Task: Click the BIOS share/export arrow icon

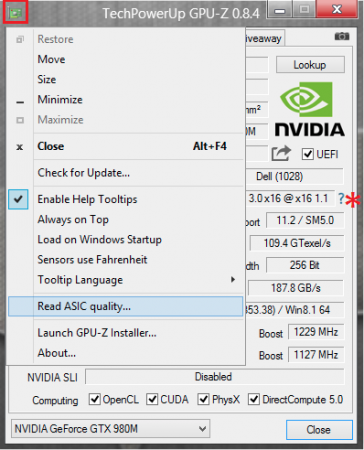Action: [x=281, y=153]
